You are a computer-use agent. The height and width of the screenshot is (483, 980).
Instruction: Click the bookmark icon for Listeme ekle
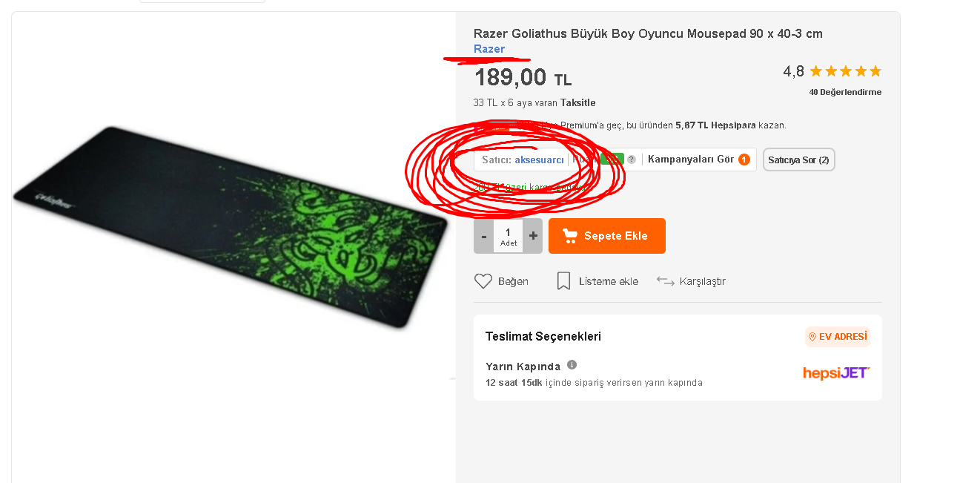point(563,281)
